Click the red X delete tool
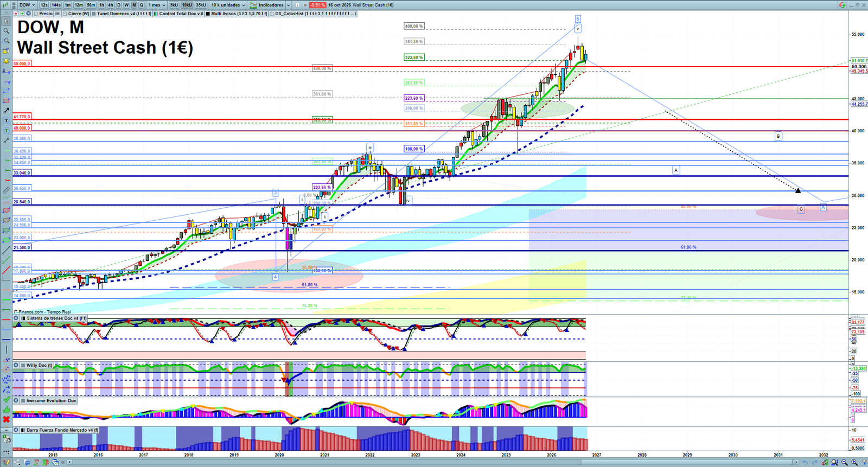 pyautogui.click(x=6, y=419)
